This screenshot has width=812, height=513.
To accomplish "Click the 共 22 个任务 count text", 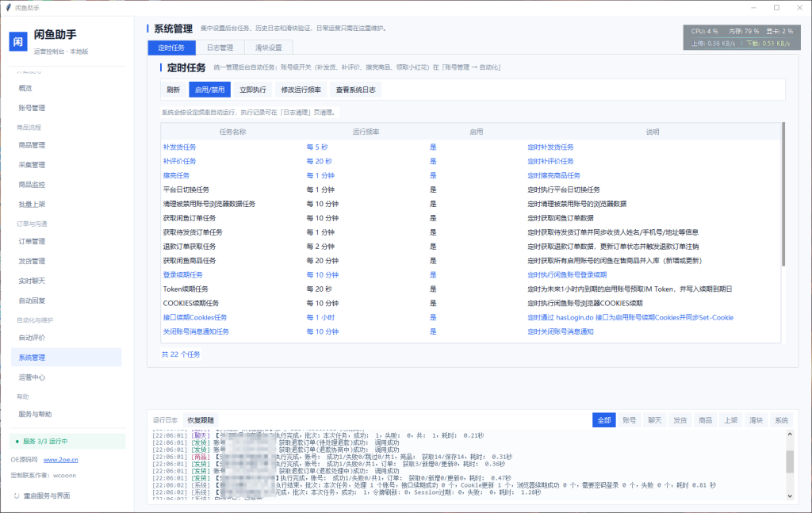I will tap(181, 354).
